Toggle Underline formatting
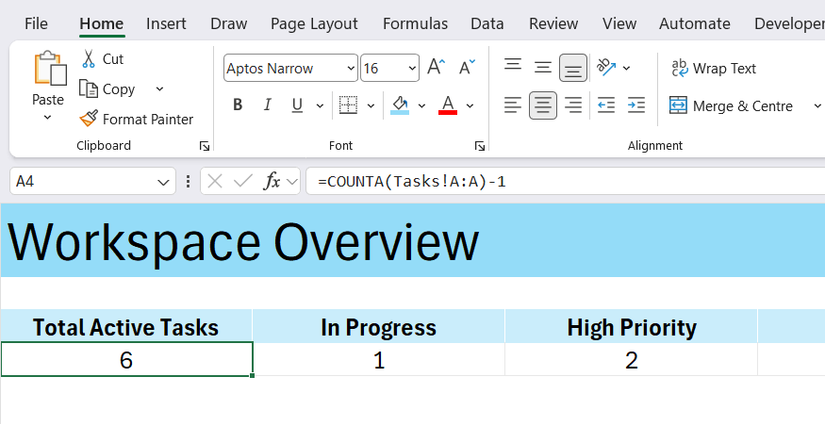This screenshot has height=424, width=825. click(x=297, y=105)
